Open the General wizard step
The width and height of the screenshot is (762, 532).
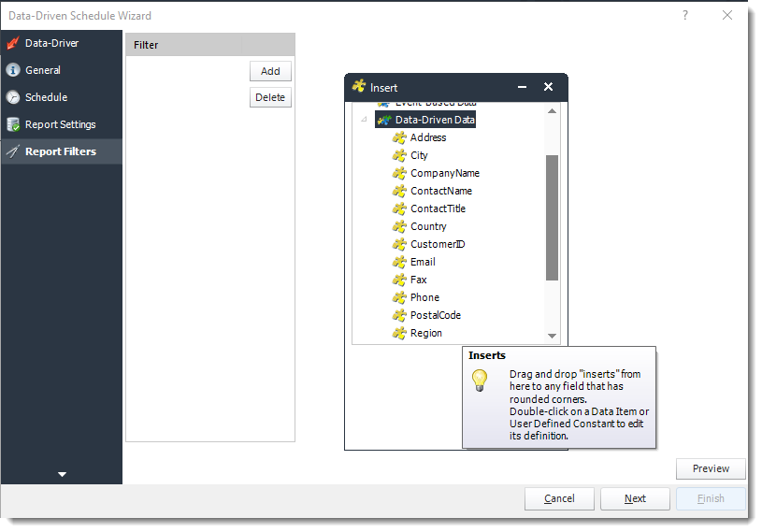tap(62, 70)
